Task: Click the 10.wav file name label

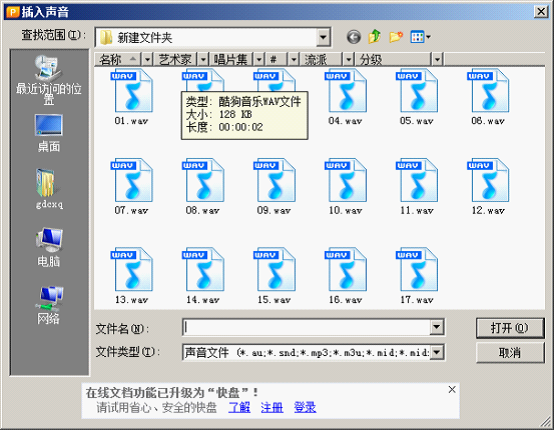Action: tap(346, 211)
